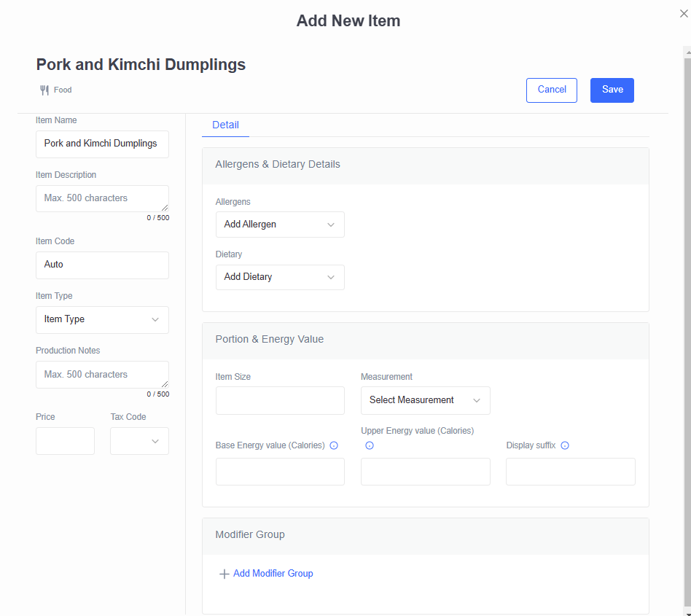Click the Upper Energy value info icon
Viewport: 691px width, 616px height.
pyautogui.click(x=370, y=445)
